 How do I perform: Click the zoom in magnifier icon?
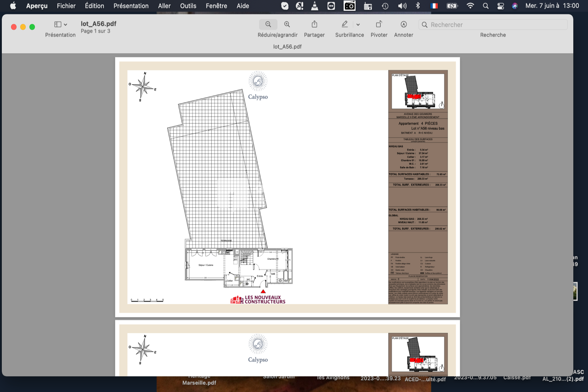[x=287, y=24]
